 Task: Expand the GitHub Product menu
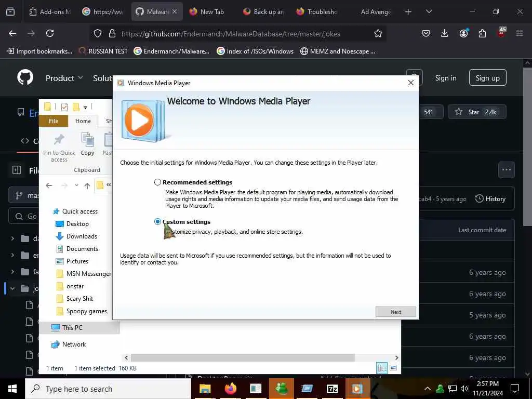click(64, 78)
